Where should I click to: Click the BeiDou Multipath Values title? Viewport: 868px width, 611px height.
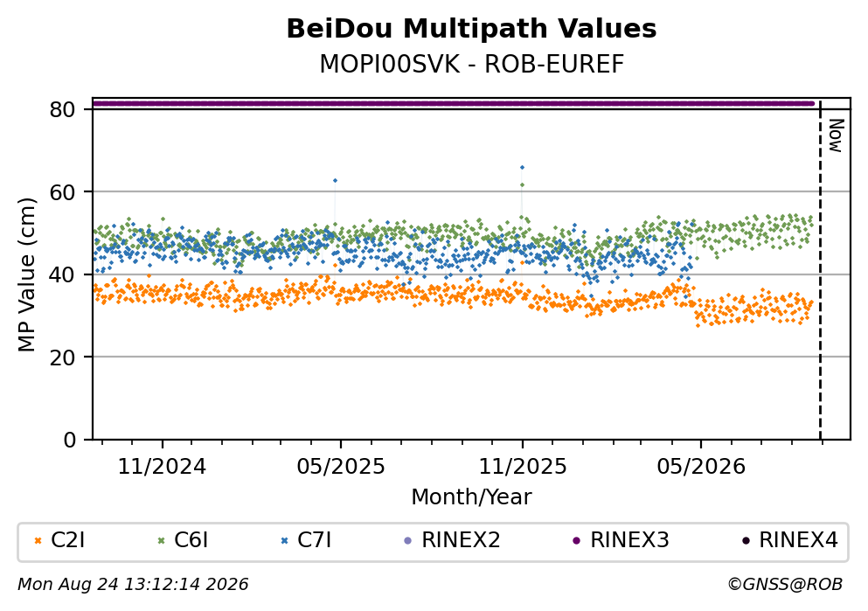tap(472, 29)
